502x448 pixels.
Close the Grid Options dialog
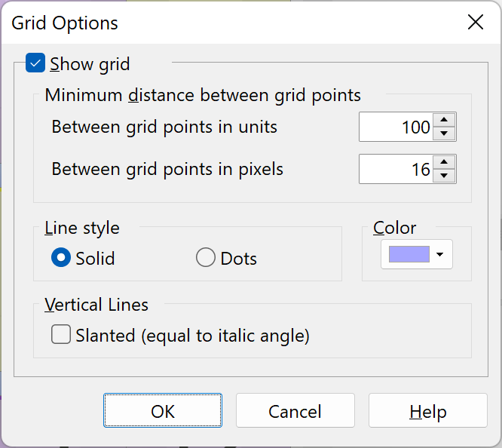pos(476,22)
